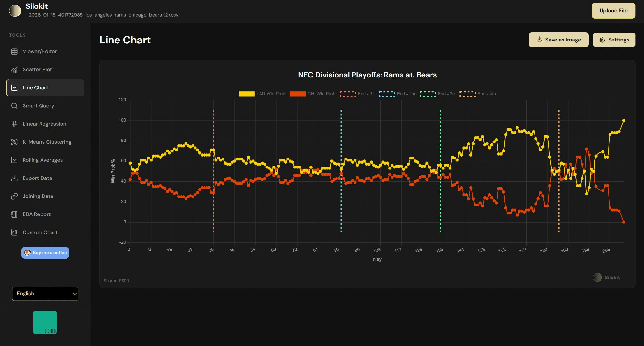Click the Joining Data link icon
Screen dimensions: 644x346
coord(14,196)
